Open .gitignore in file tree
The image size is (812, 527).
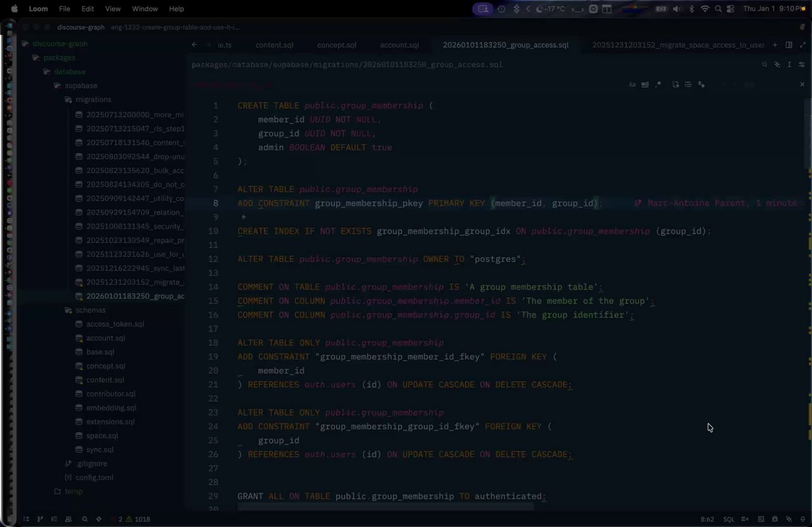pos(91,464)
